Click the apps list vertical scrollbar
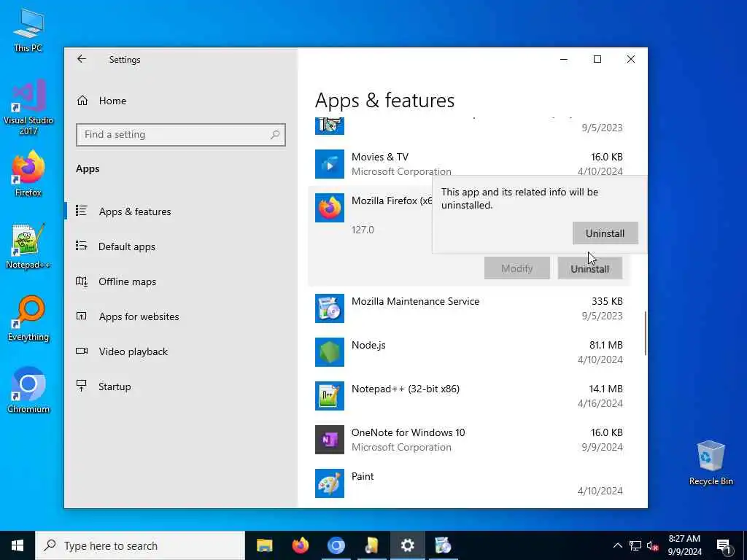 pyautogui.click(x=645, y=333)
